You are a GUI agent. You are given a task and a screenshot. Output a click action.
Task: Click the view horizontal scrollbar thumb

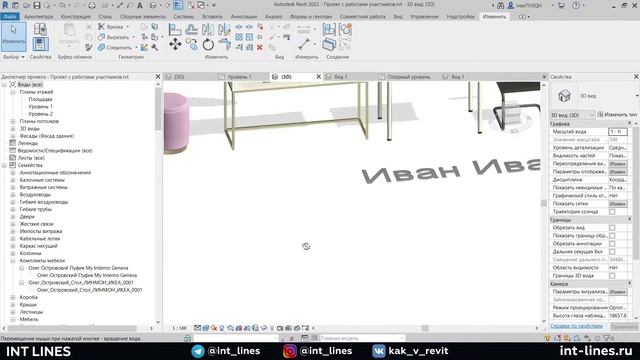click(x=425, y=328)
